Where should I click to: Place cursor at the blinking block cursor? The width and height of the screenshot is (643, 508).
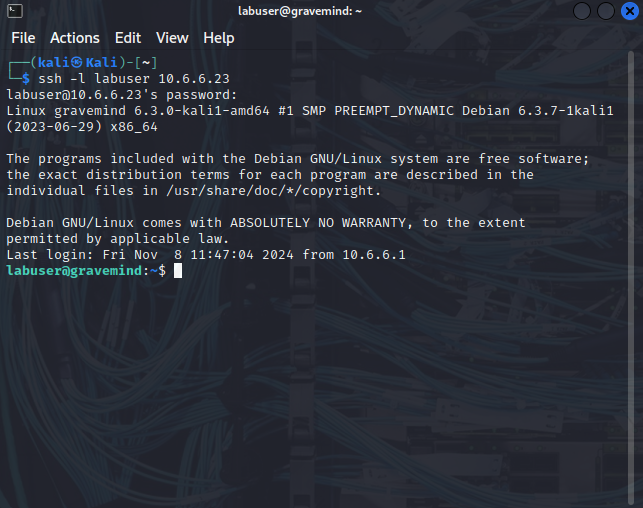coord(178,271)
